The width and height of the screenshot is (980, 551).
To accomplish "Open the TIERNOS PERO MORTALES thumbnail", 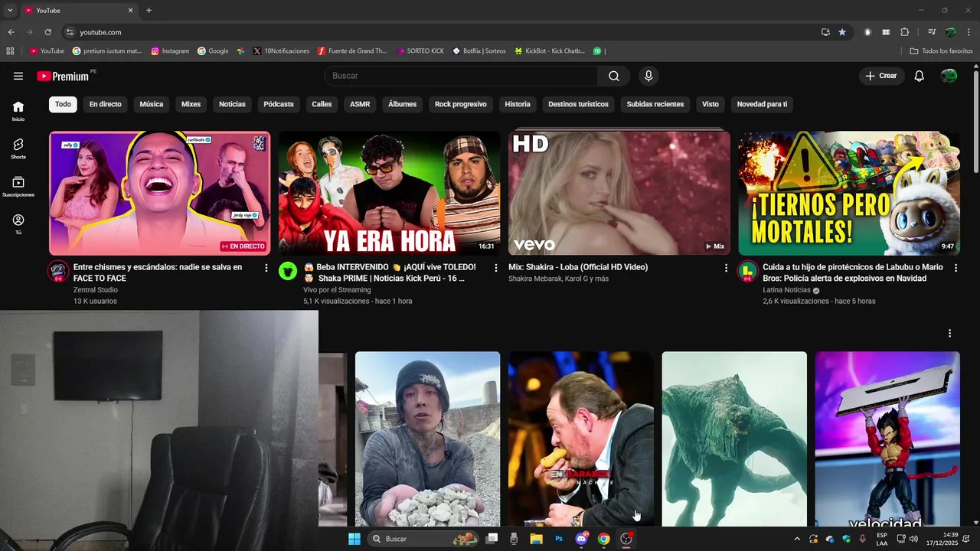I will [849, 193].
